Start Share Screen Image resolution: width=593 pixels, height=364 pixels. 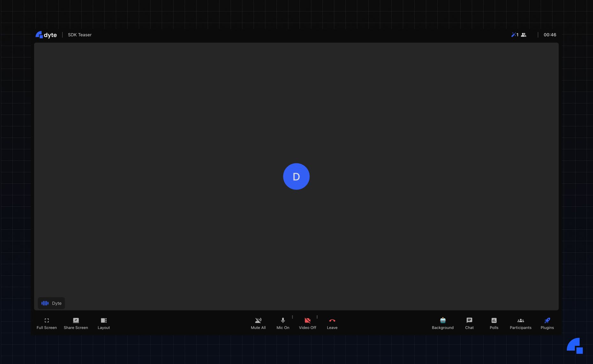[76, 323]
